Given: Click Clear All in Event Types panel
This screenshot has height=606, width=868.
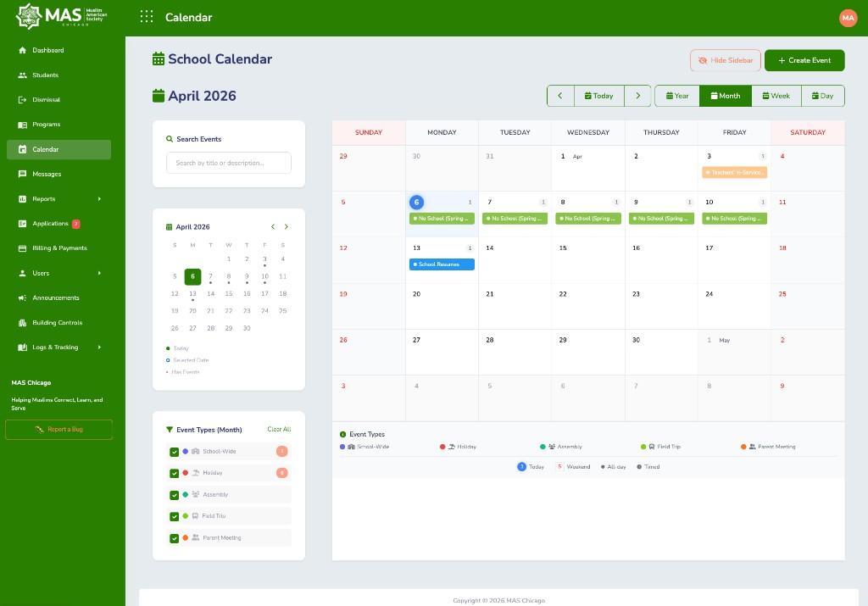Looking at the screenshot, I should click(279, 430).
